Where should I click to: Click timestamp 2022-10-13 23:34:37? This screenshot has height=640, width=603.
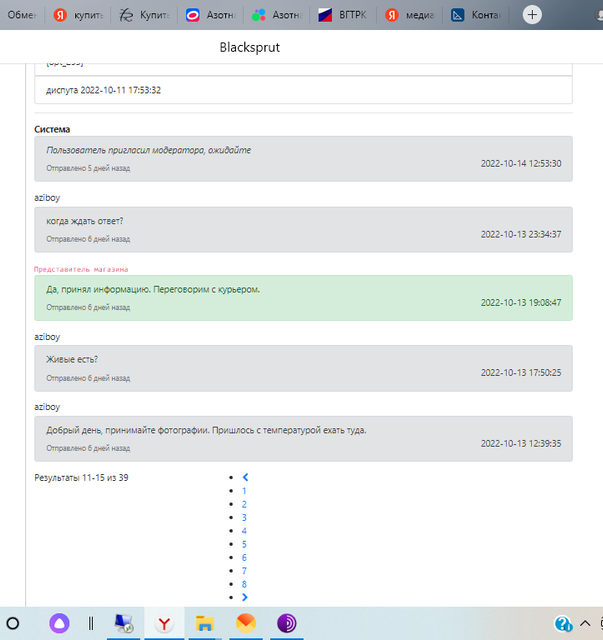point(521,234)
